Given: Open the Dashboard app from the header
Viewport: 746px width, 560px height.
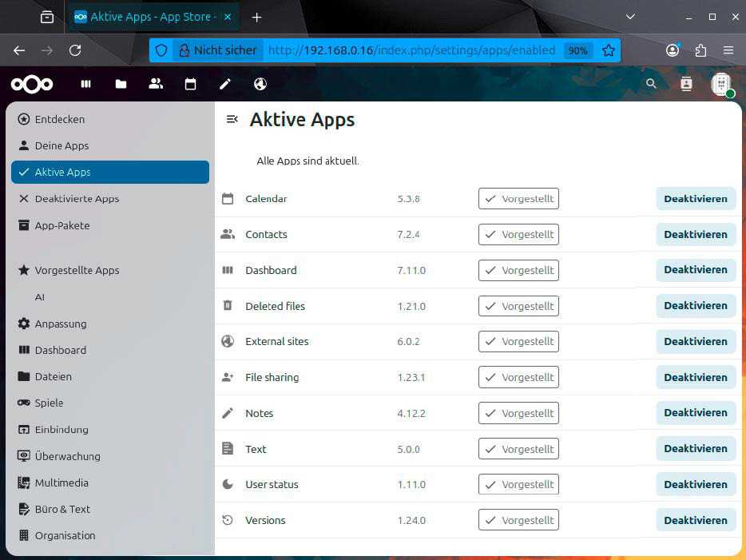Looking at the screenshot, I should [85, 84].
